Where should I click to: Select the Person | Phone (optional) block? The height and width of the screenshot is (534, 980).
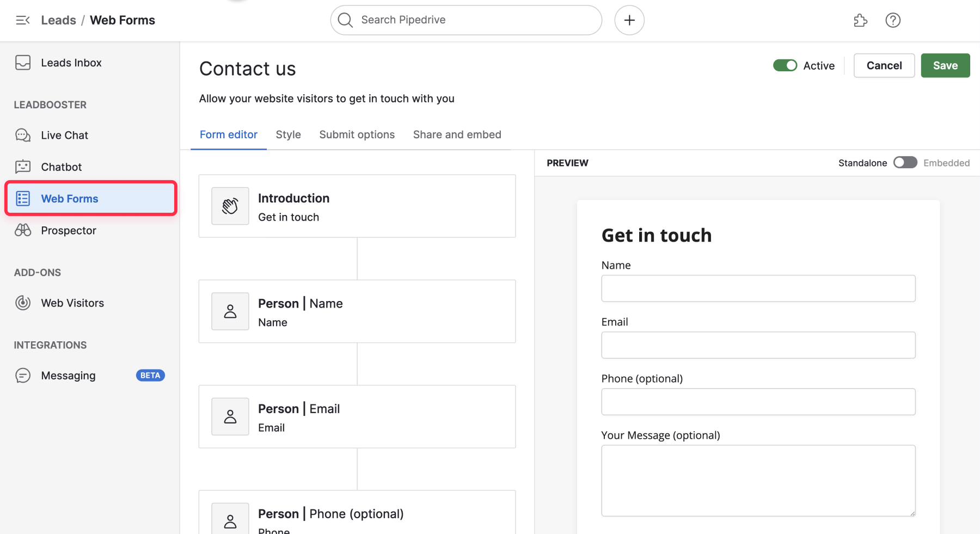(x=357, y=512)
